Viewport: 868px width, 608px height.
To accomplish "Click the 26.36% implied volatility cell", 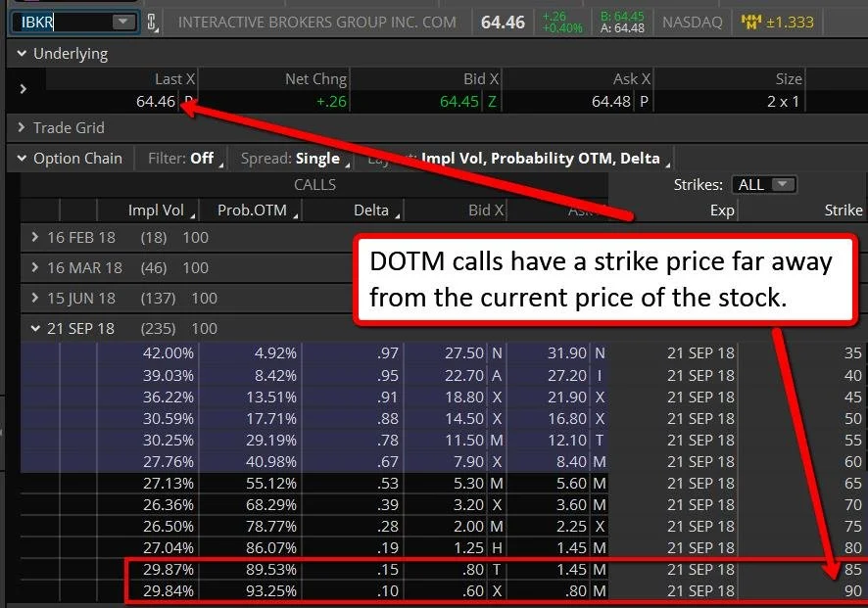I will point(169,505).
